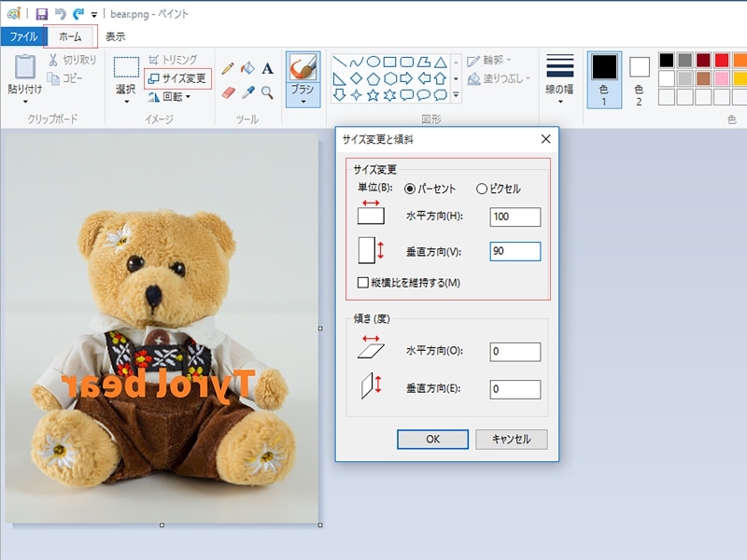Select the Fill with color bucket tool
The image size is (747, 560).
[247, 69]
